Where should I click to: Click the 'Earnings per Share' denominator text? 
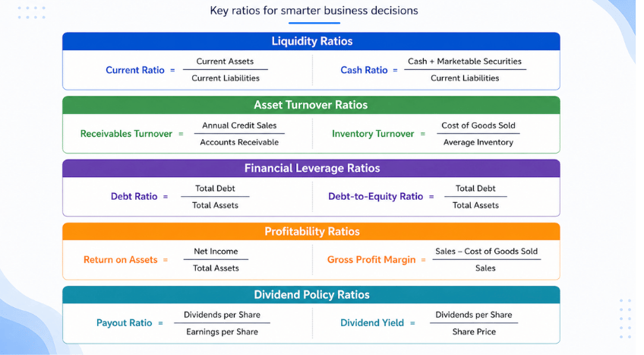click(222, 331)
